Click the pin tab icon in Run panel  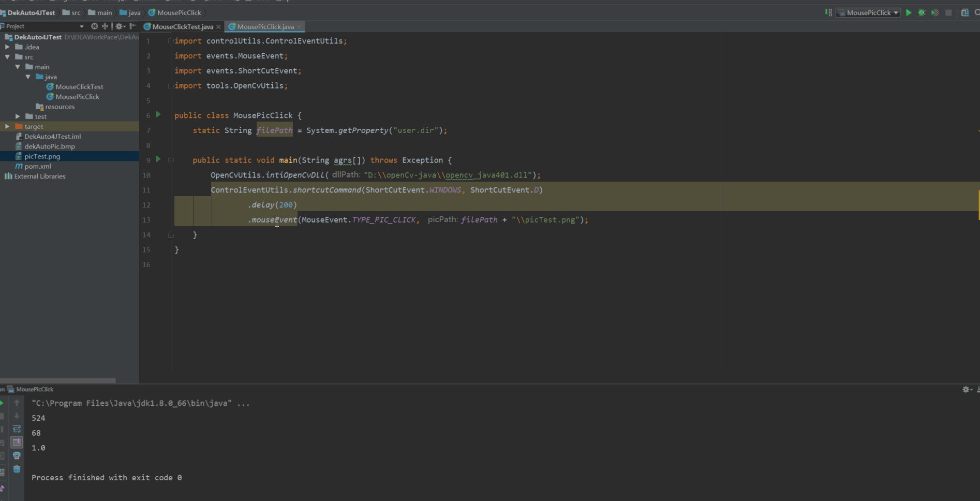click(2, 489)
